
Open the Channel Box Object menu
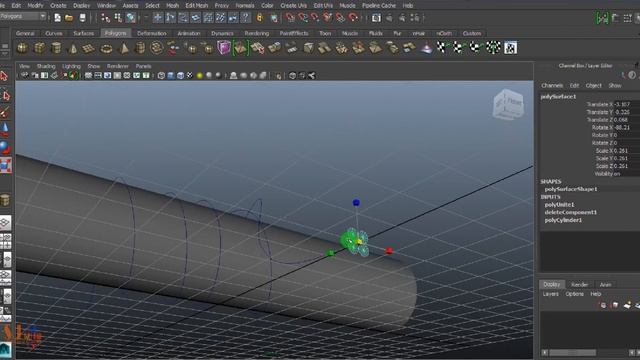point(593,86)
